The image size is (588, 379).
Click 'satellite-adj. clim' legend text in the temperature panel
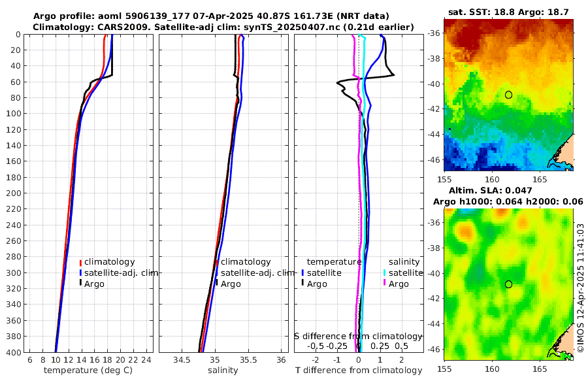121,272
